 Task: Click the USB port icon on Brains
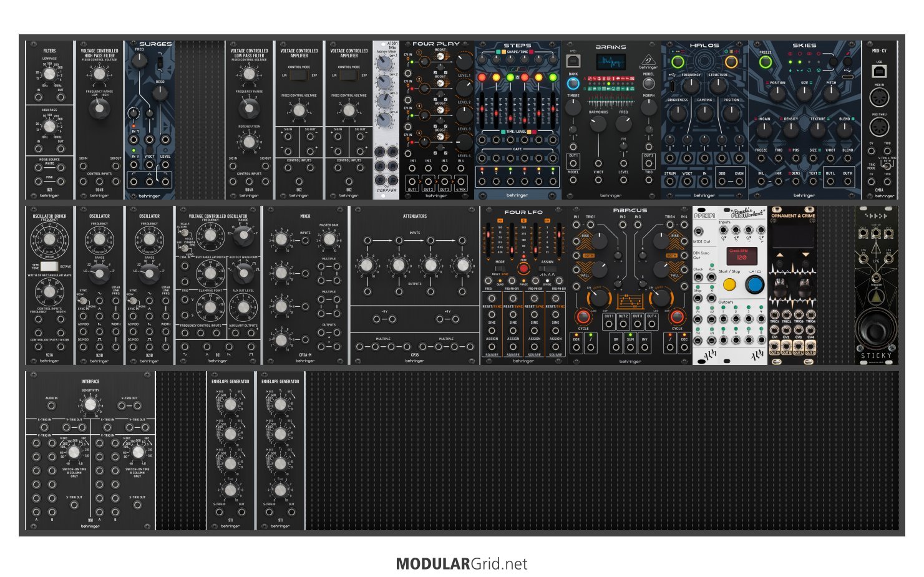tap(573, 61)
